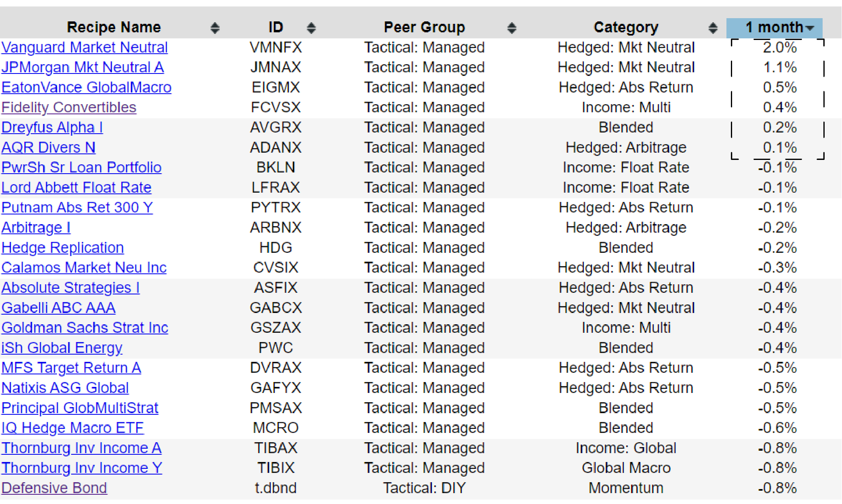Screen dimensions: 842x504
Task: Click the Recipe Name column header
Action: [x=114, y=27]
